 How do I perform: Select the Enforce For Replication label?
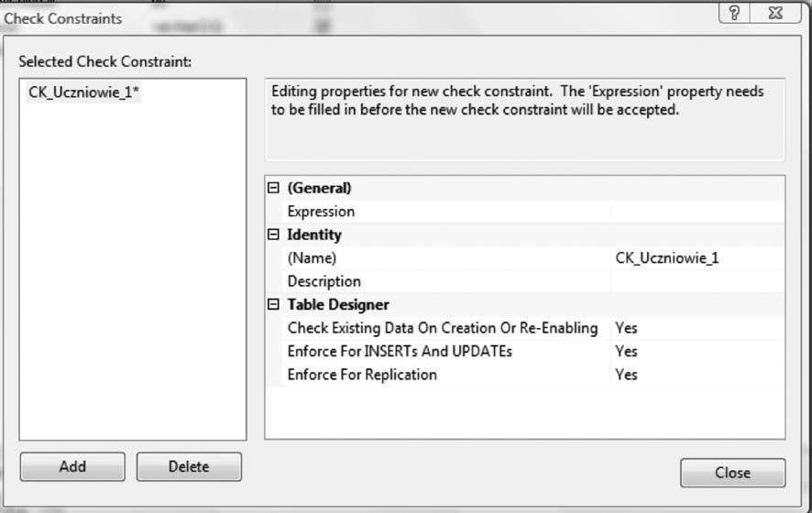pyautogui.click(x=362, y=375)
